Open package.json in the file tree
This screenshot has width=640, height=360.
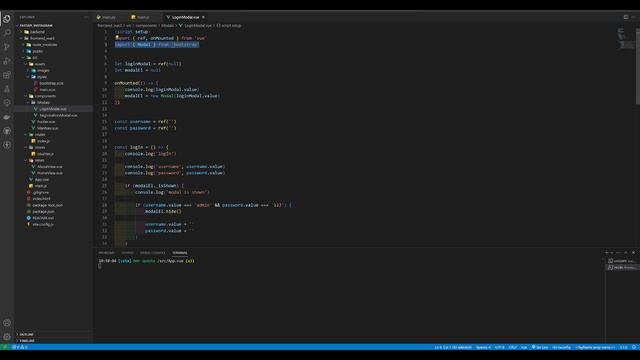click(43, 212)
